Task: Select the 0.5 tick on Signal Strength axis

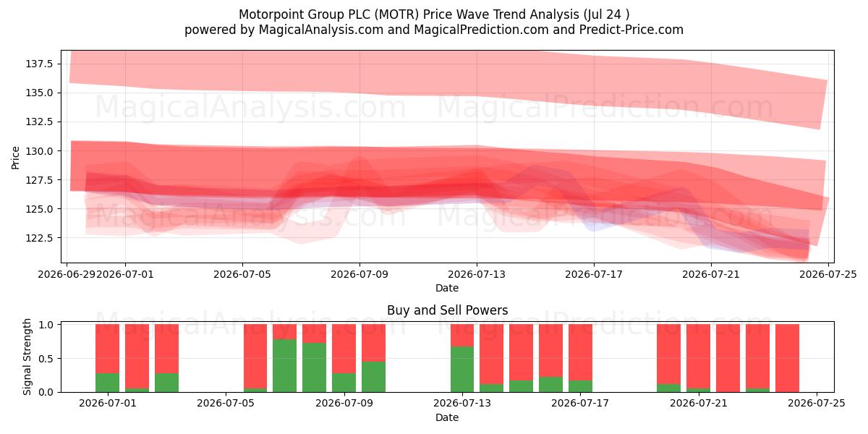Action: coord(47,359)
